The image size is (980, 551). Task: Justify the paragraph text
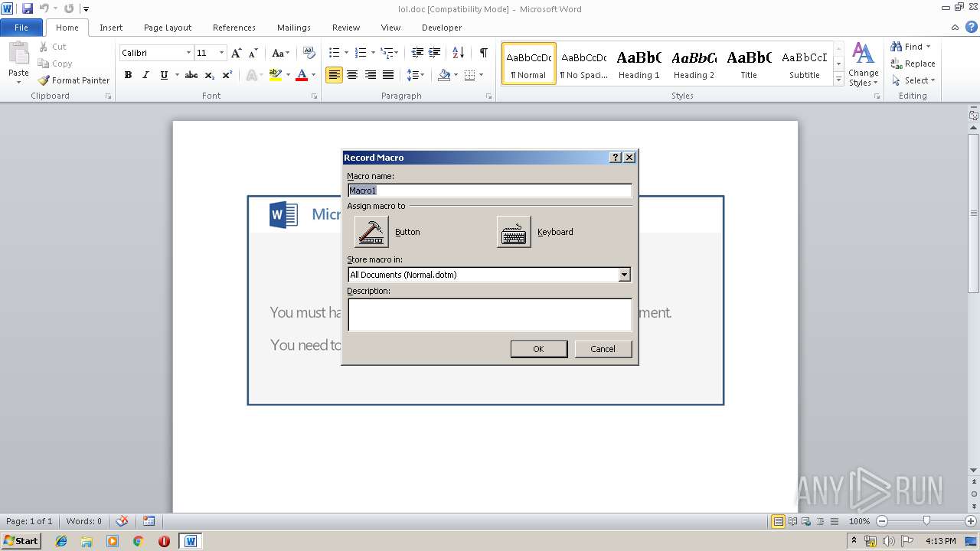[388, 75]
